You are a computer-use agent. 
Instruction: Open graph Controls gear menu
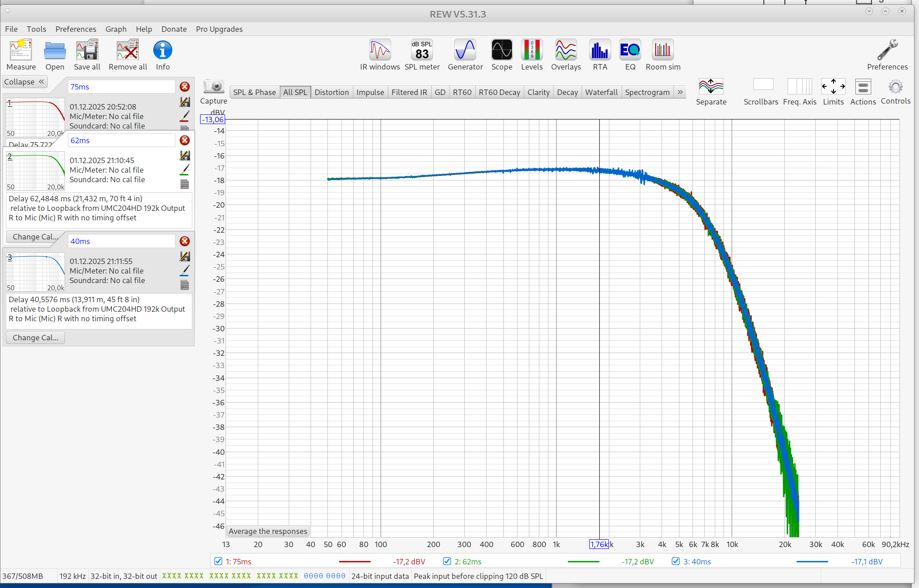(x=895, y=87)
